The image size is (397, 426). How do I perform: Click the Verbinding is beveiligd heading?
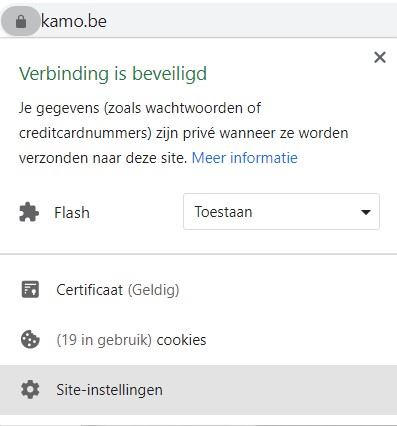[x=113, y=74]
